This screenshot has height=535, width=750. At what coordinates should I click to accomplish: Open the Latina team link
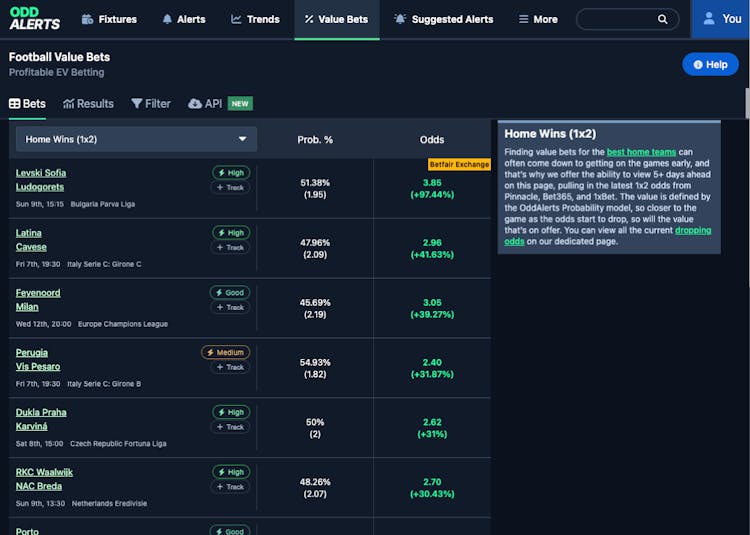click(29, 233)
